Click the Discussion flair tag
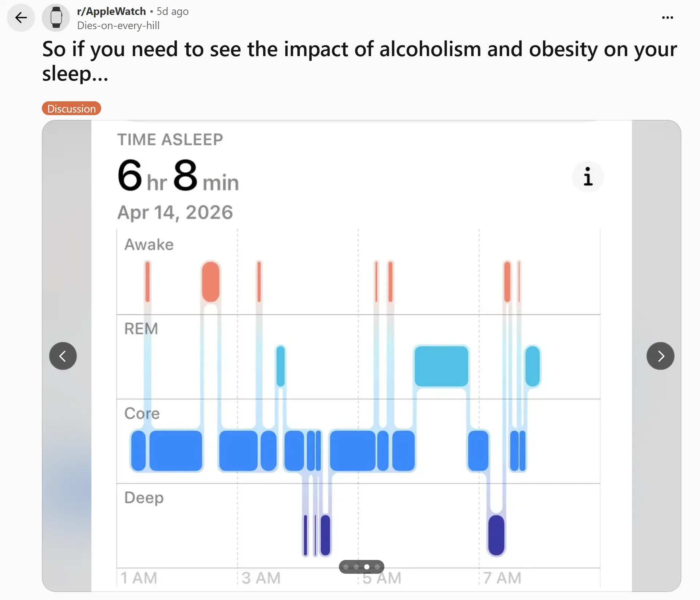The width and height of the screenshot is (700, 600). pos(71,108)
